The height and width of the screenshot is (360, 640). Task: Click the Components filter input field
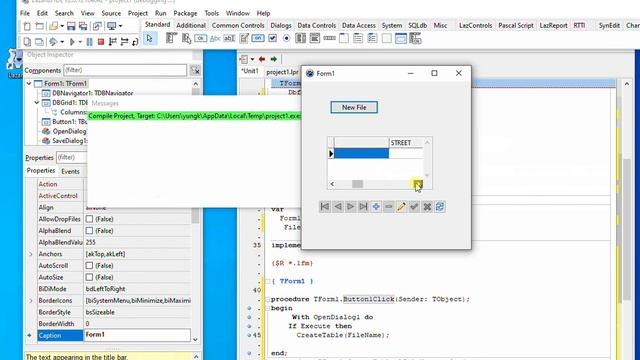[125, 70]
